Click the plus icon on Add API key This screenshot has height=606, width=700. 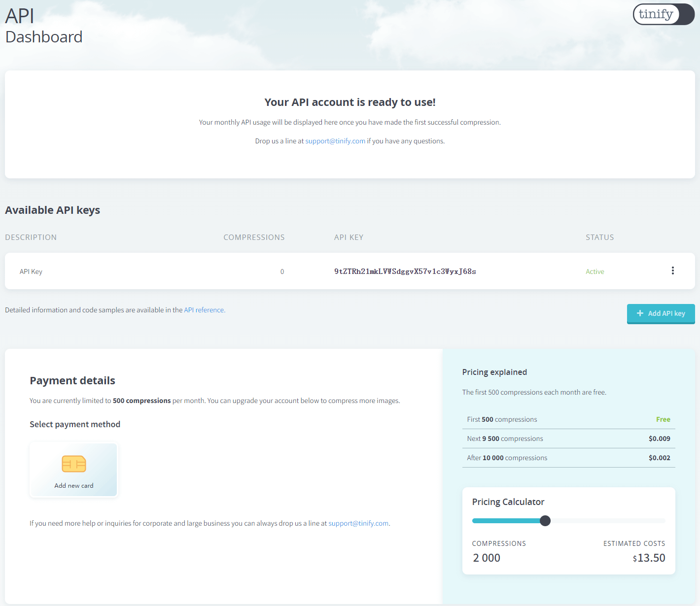point(640,313)
